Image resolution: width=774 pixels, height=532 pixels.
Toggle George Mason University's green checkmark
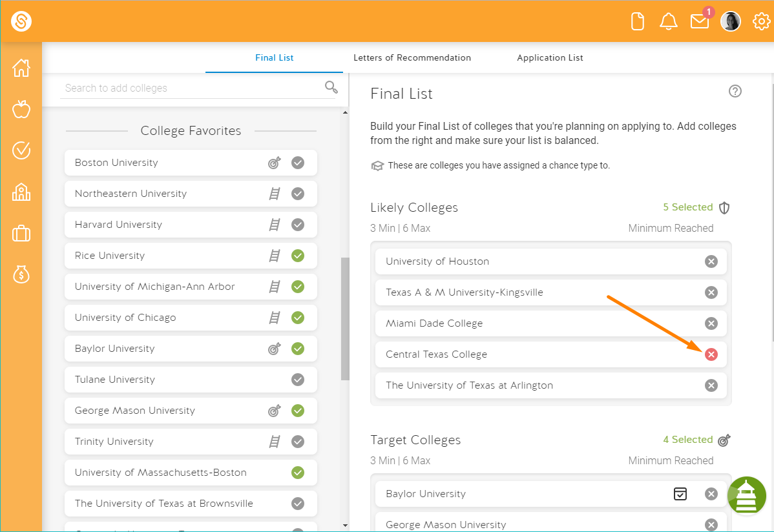[298, 411]
